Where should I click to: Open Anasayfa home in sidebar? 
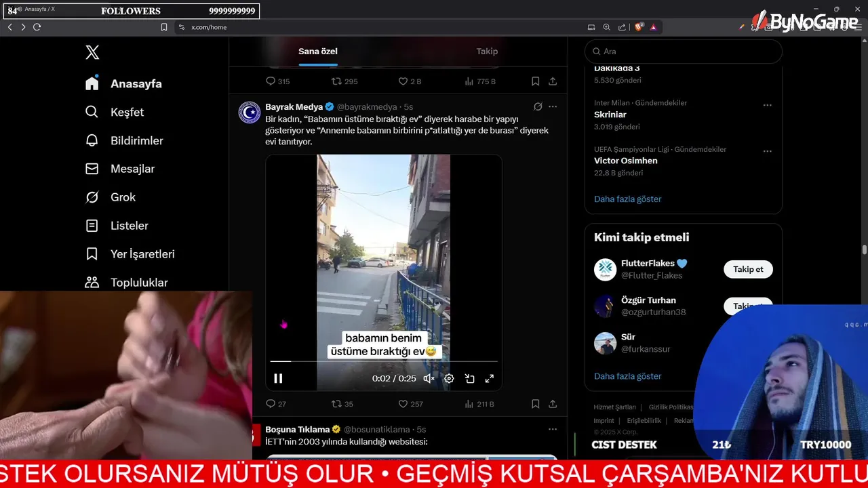tap(123, 83)
